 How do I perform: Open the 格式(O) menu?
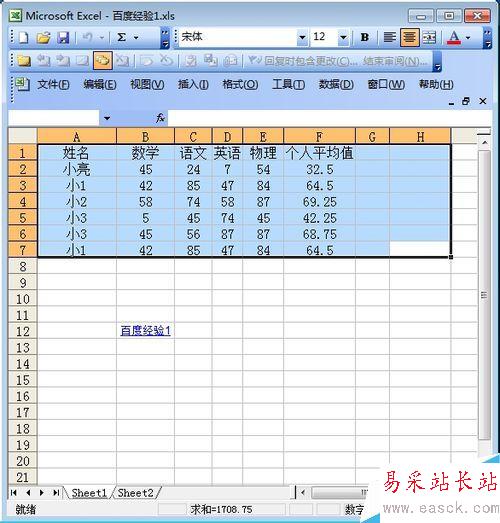[x=240, y=85]
